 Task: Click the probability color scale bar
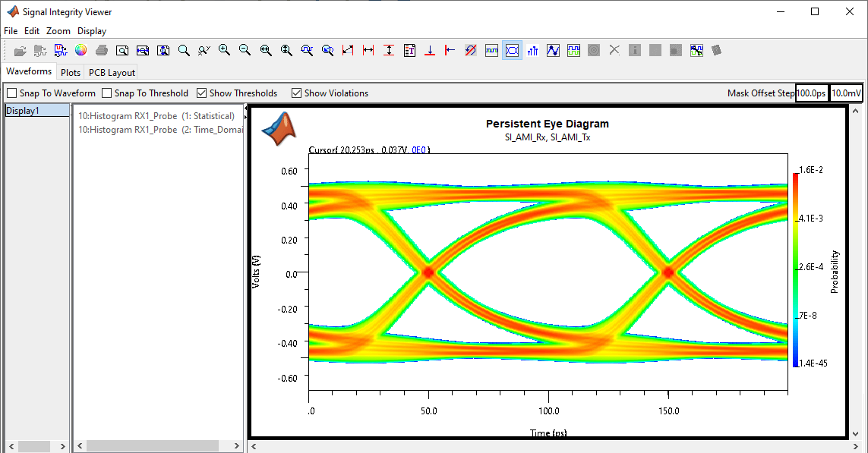coord(795,270)
